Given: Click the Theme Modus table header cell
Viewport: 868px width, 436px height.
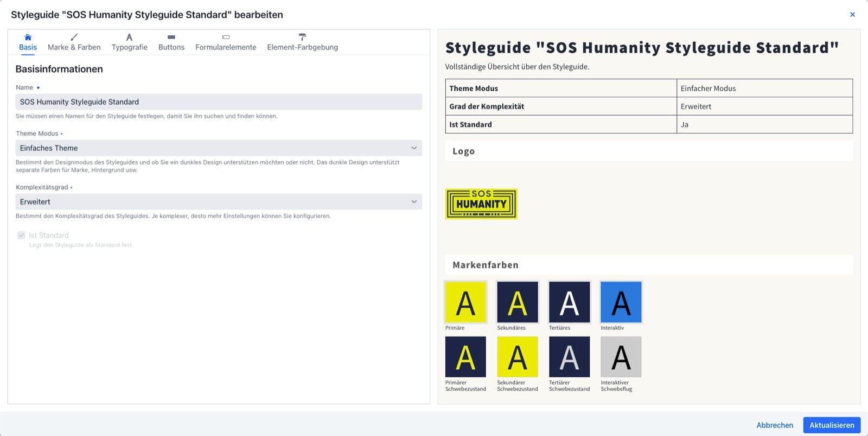Looking at the screenshot, I should click(561, 89).
